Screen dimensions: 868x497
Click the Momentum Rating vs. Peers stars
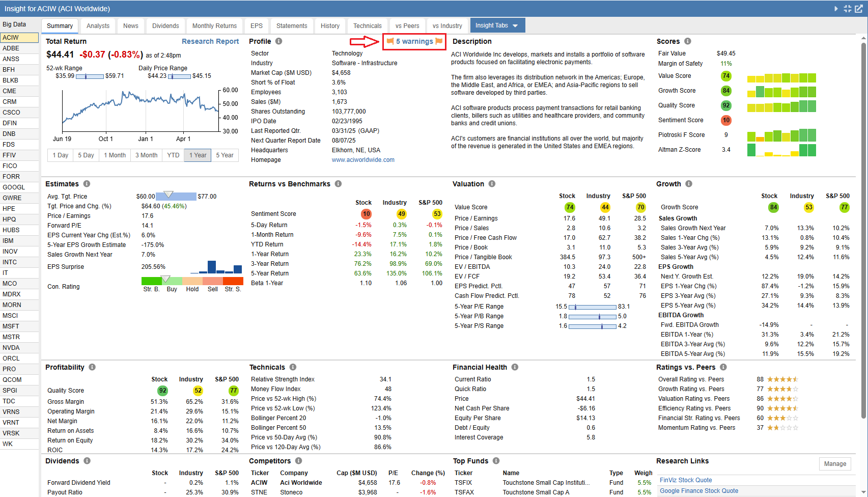click(x=782, y=428)
